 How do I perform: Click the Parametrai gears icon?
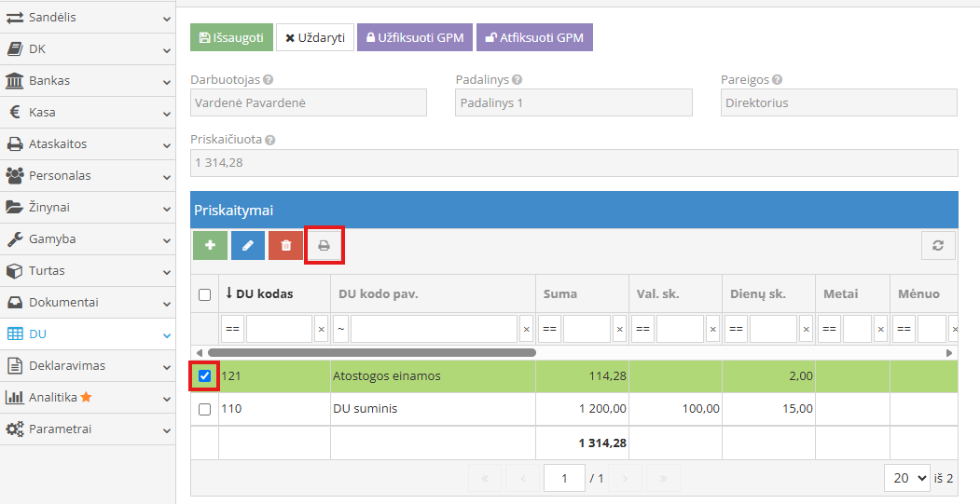click(x=14, y=429)
